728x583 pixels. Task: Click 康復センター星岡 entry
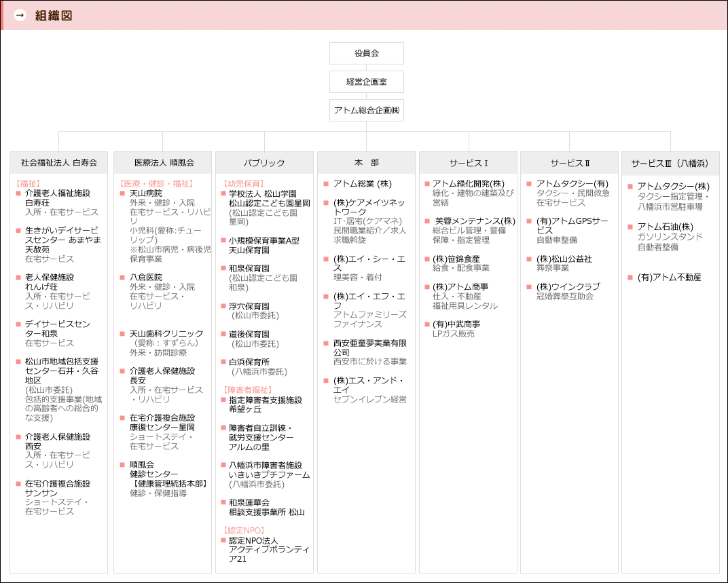point(162,428)
